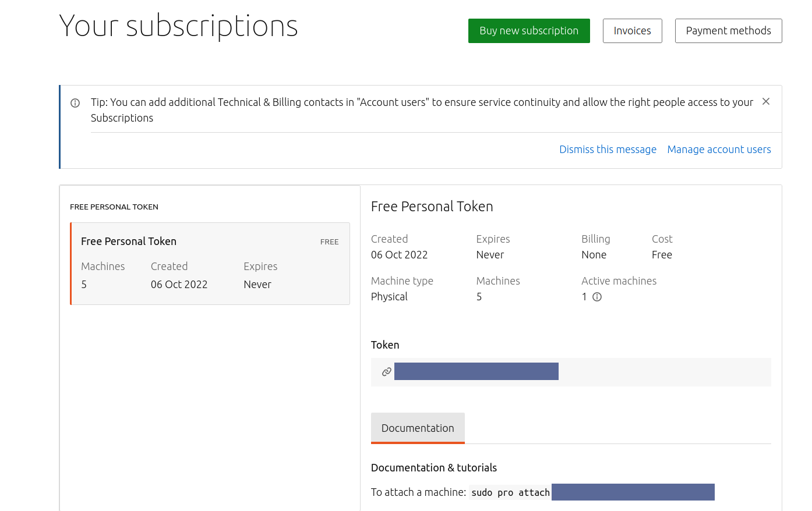Select the redacted token field
The image size is (812, 511).
[x=476, y=371]
